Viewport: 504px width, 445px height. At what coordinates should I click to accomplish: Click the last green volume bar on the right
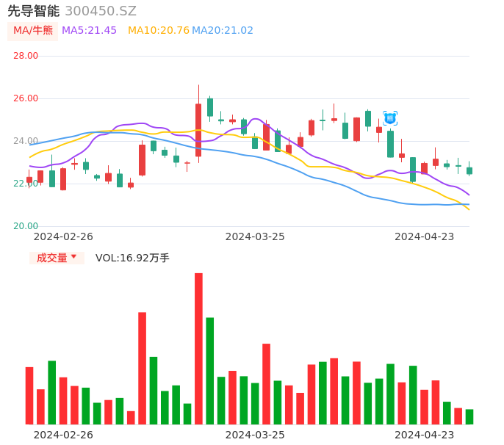pyautogui.click(x=469, y=417)
